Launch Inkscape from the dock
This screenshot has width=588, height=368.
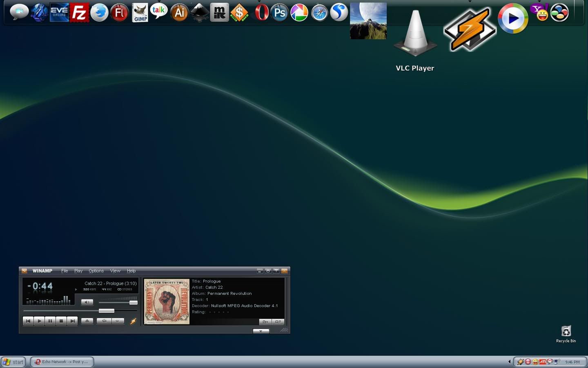199,13
